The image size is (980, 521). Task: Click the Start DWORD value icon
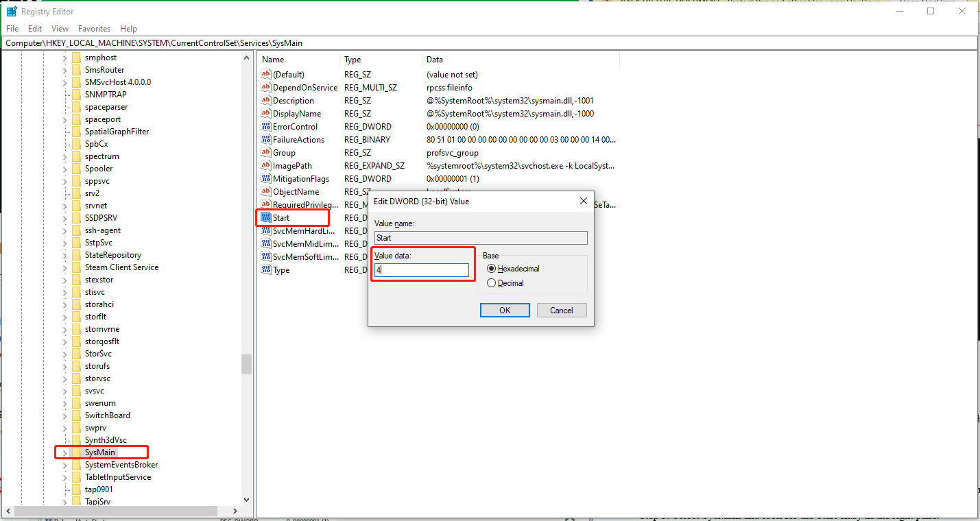[x=267, y=217]
